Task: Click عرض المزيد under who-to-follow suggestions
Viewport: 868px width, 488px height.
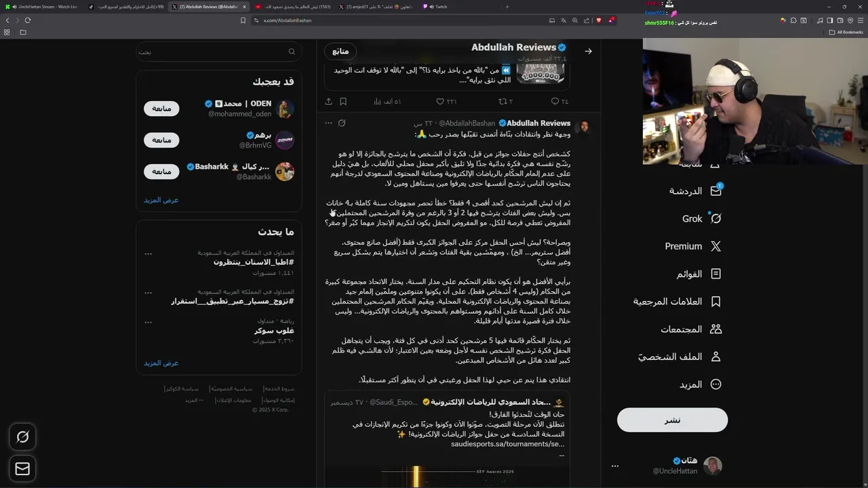Action: (x=161, y=200)
